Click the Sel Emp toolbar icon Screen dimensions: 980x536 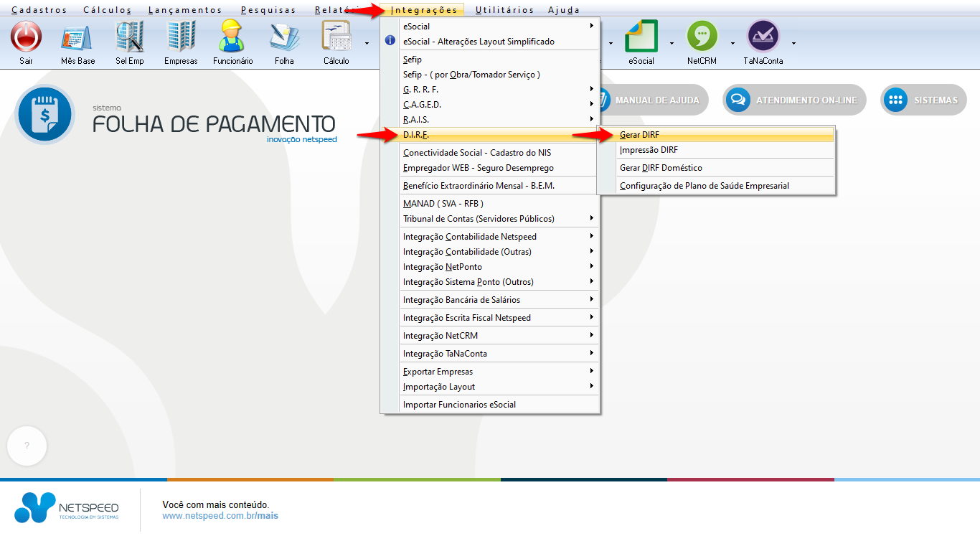(130, 37)
